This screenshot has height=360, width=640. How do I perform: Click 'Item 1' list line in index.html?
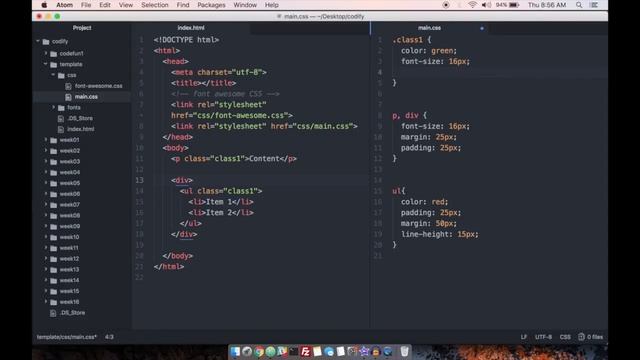point(221,202)
